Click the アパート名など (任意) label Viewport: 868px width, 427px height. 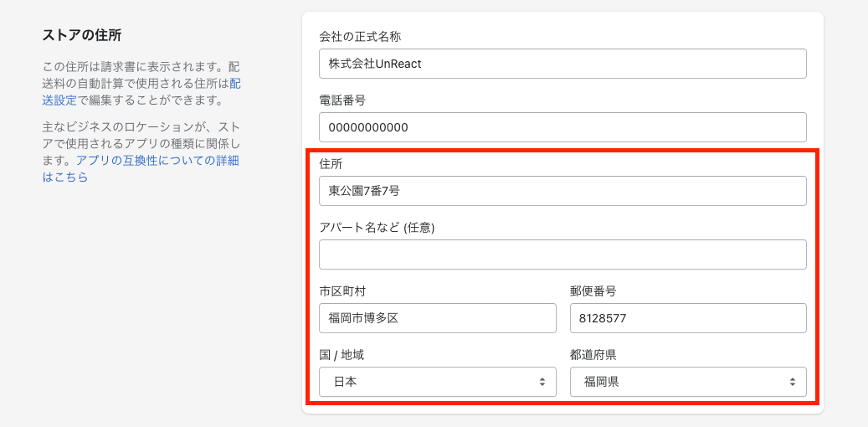pos(377,228)
